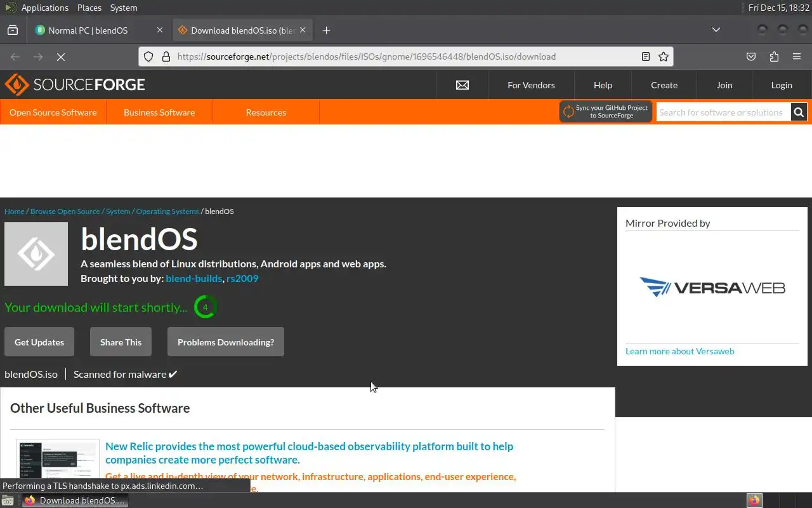
Task: Expand the list all tabs chevron
Action: tap(716, 30)
